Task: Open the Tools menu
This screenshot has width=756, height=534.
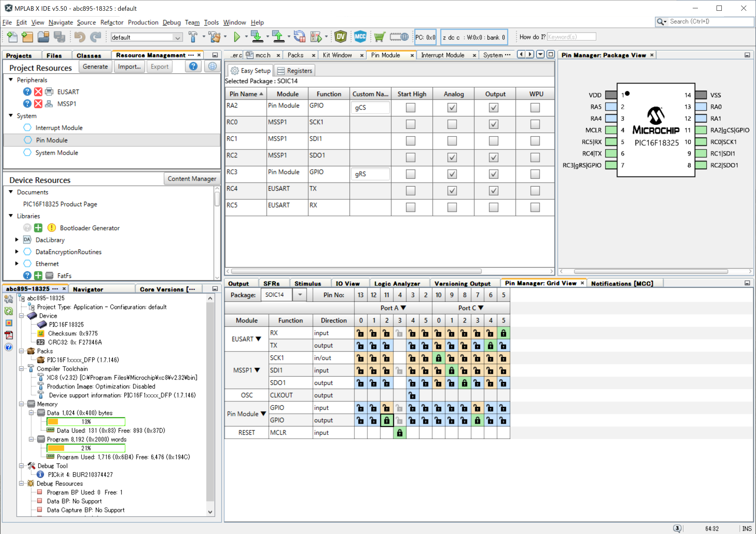Action: coord(211,22)
